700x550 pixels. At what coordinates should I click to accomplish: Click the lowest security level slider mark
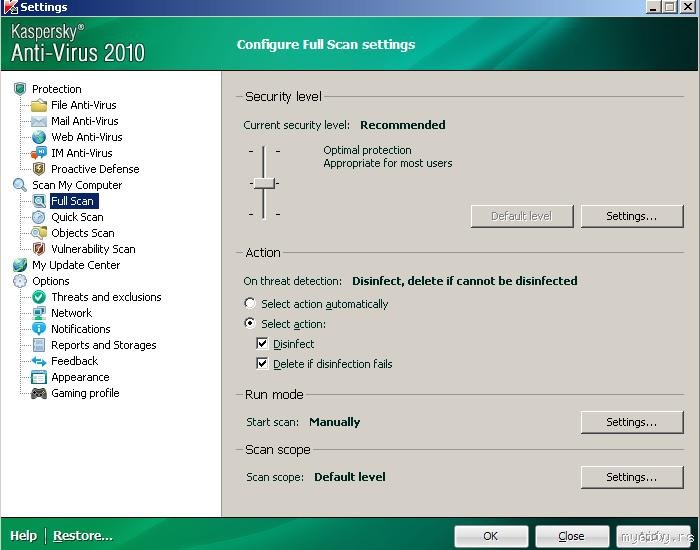pyautogui.click(x=264, y=215)
